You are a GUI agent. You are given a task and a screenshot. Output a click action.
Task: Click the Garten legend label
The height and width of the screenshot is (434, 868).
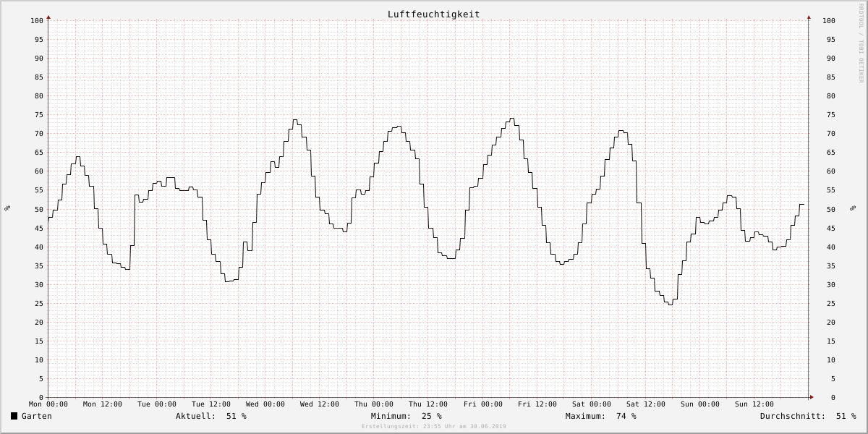pos(36,416)
